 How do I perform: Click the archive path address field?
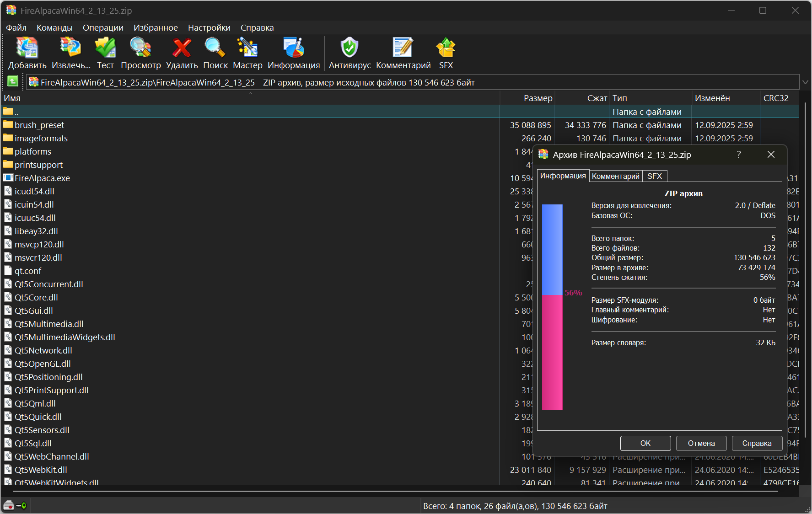click(x=413, y=82)
